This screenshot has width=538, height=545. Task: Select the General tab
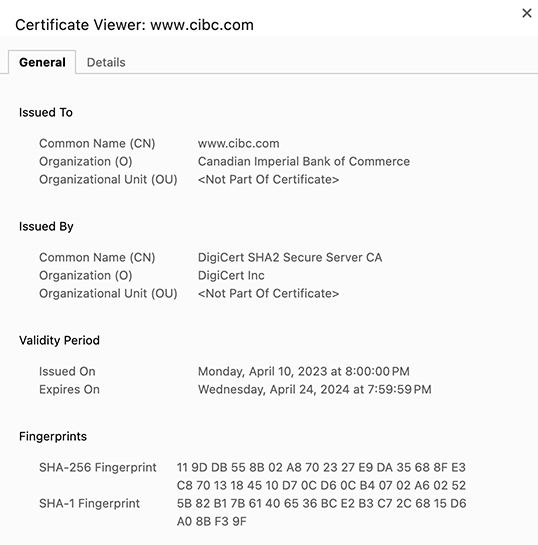click(x=42, y=63)
